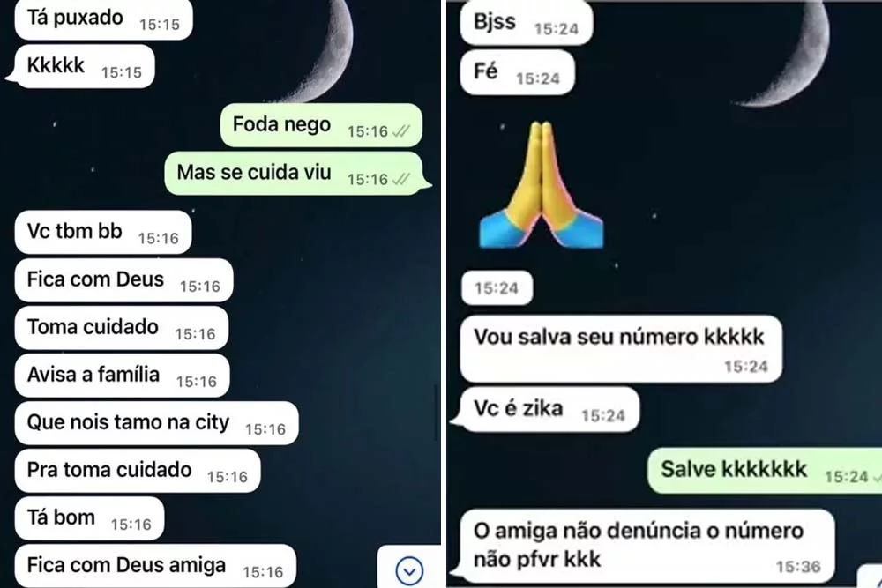
Task: Select the 'Vc tbm bb' message bubble
Action: tap(103, 232)
